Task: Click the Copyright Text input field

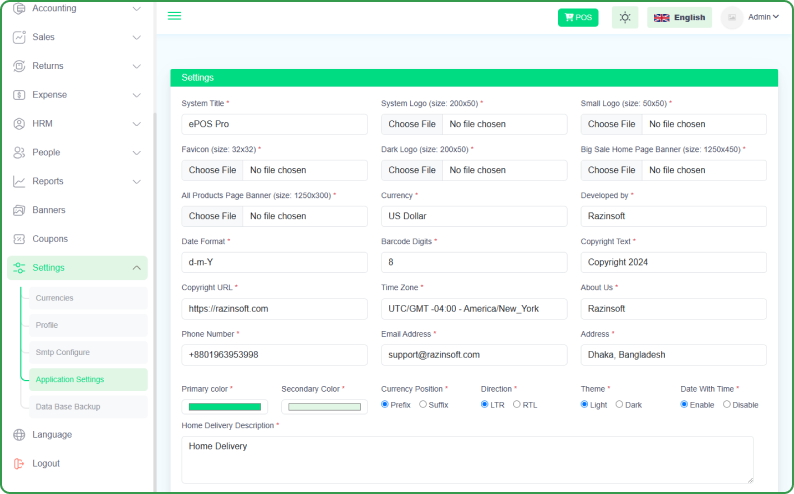Action: pyautogui.click(x=673, y=262)
